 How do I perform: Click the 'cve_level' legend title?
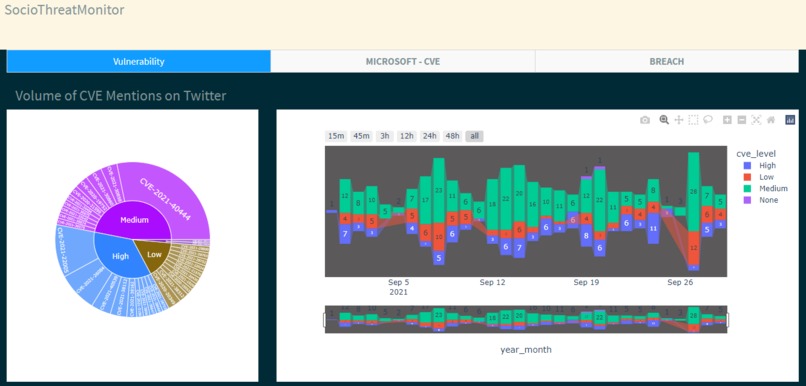click(756, 154)
